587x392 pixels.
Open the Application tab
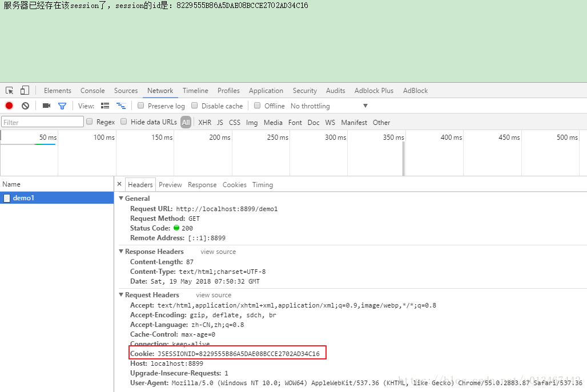click(x=266, y=91)
